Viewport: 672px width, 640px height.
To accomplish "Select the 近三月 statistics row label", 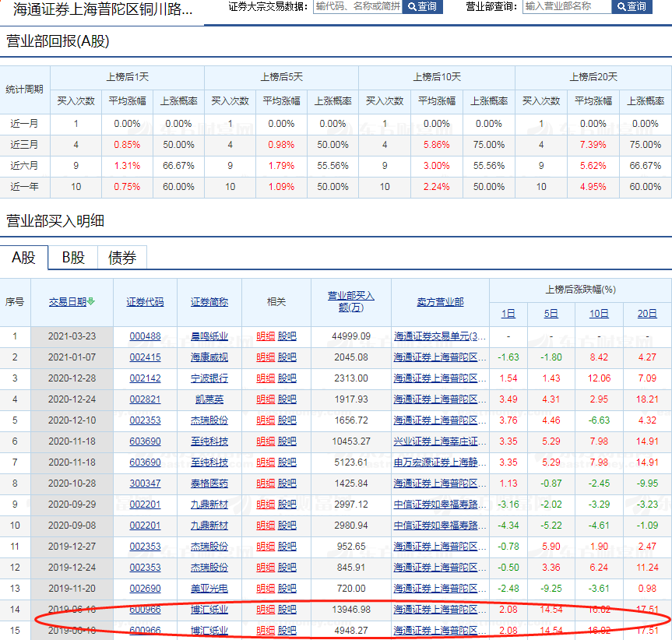I will (24, 145).
